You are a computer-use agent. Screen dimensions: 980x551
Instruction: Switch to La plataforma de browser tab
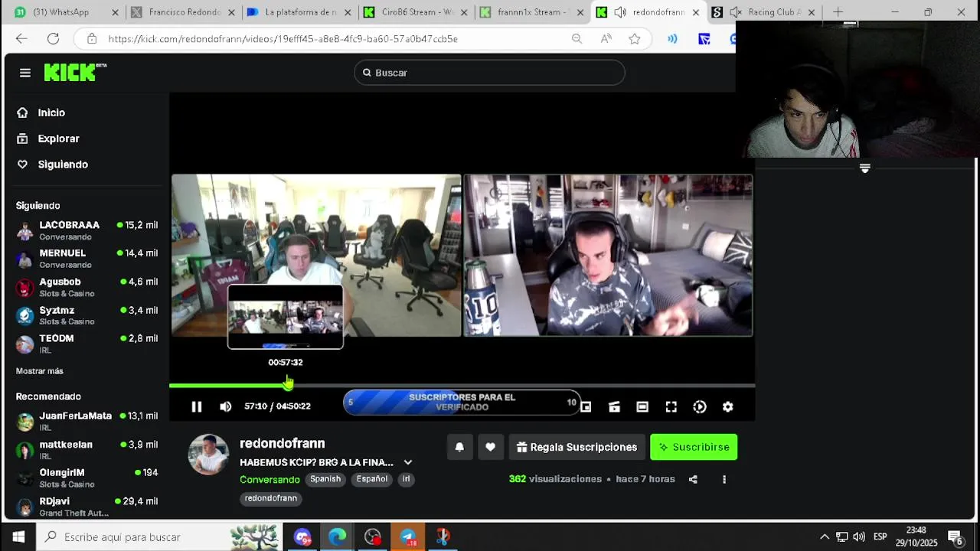[x=299, y=12]
